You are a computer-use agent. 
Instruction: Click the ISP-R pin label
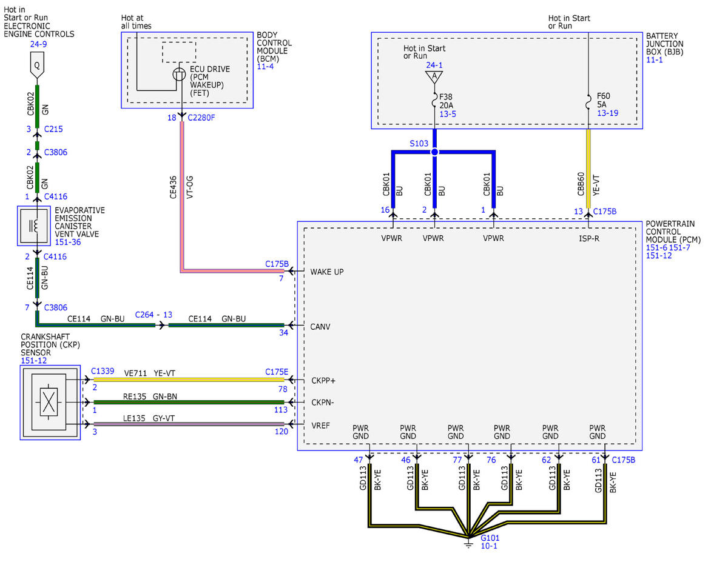click(x=588, y=238)
